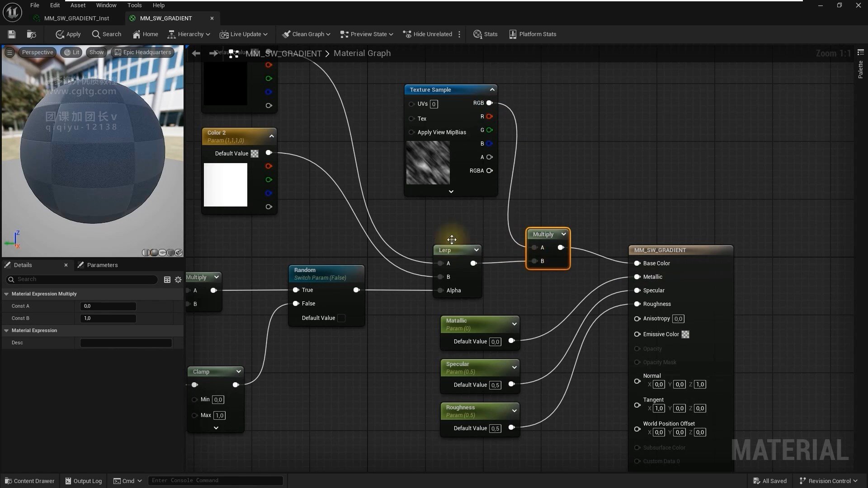The width and height of the screenshot is (868, 488).
Task: Open the Window menu
Action: 106,5
